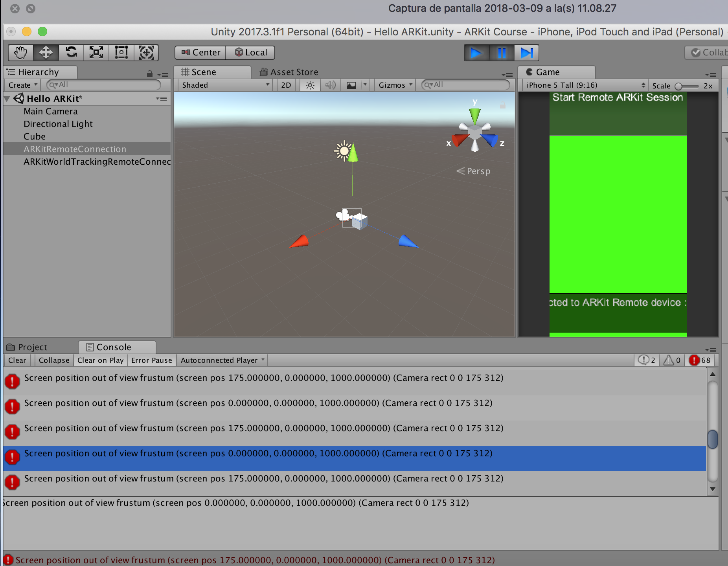Click the console scroll down arrow

[x=712, y=489]
